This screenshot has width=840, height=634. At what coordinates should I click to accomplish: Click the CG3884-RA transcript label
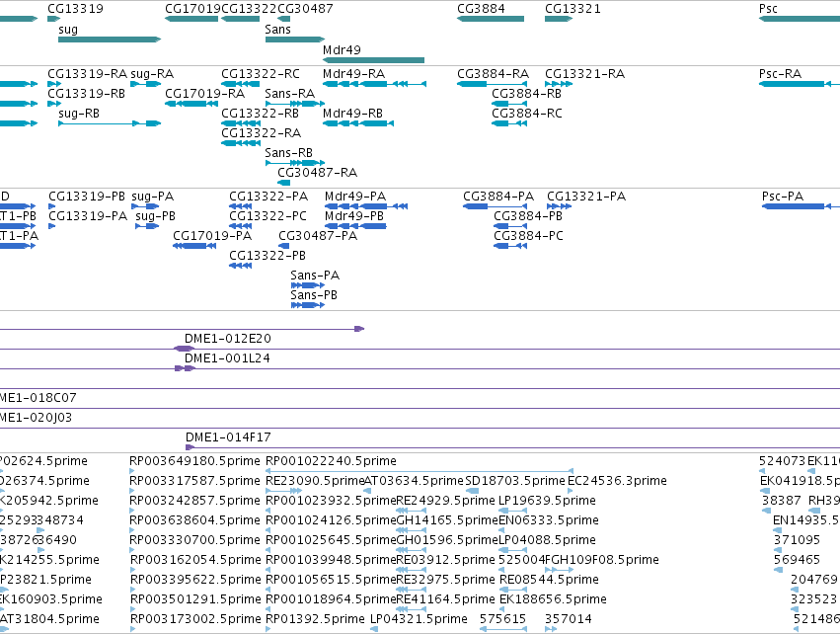click(x=493, y=73)
